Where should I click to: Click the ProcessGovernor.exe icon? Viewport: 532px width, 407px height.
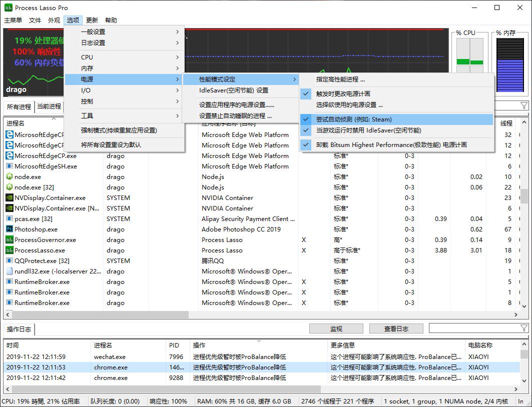click(x=10, y=240)
